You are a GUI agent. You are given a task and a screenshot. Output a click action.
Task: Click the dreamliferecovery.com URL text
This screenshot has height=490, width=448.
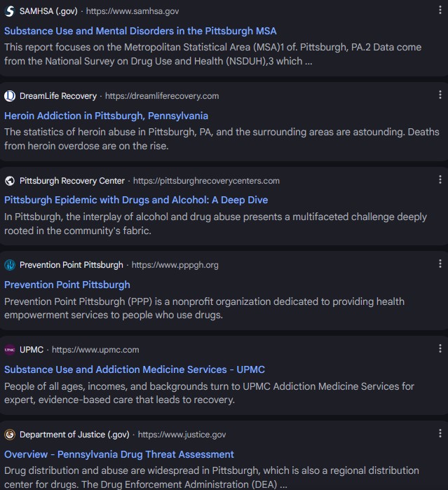tap(162, 96)
